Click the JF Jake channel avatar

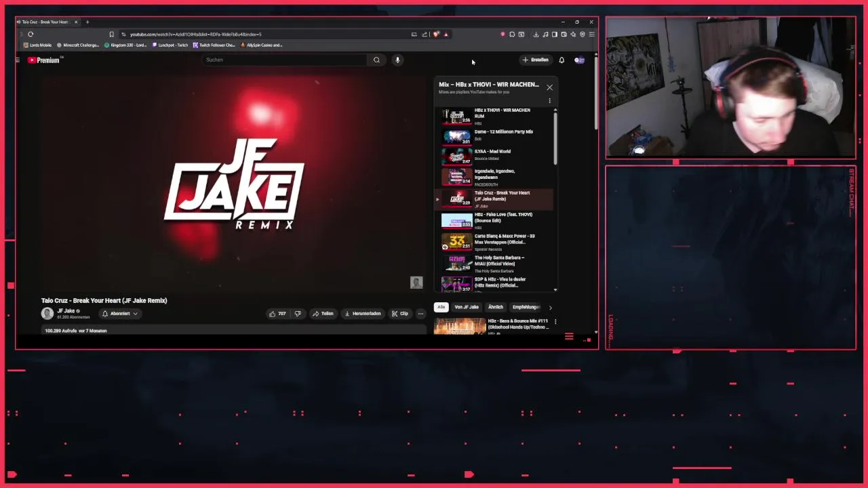click(47, 313)
